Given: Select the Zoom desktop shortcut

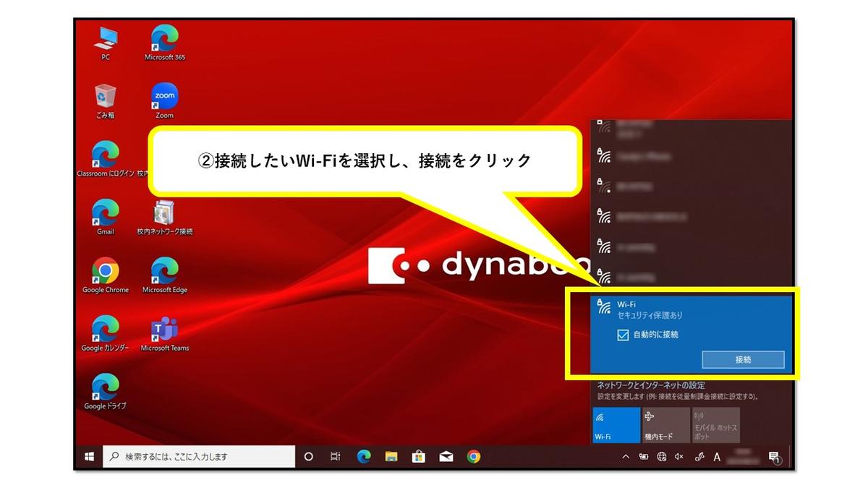Looking at the screenshot, I should [x=165, y=101].
